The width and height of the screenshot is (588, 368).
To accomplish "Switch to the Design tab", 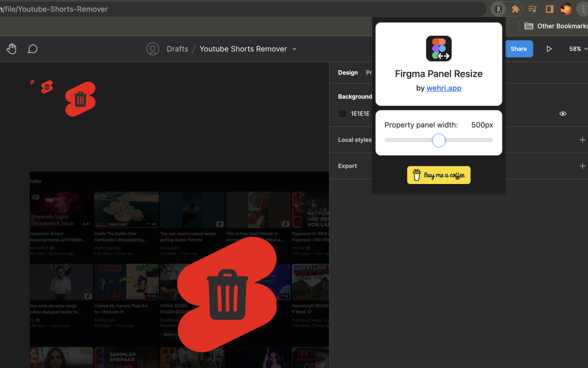I will [x=348, y=73].
